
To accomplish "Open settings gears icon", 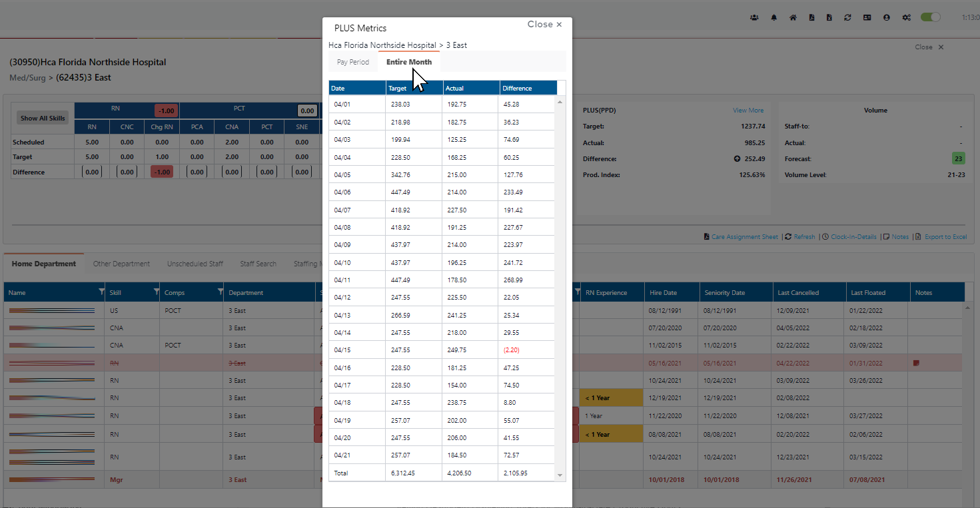I will tap(906, 18).
